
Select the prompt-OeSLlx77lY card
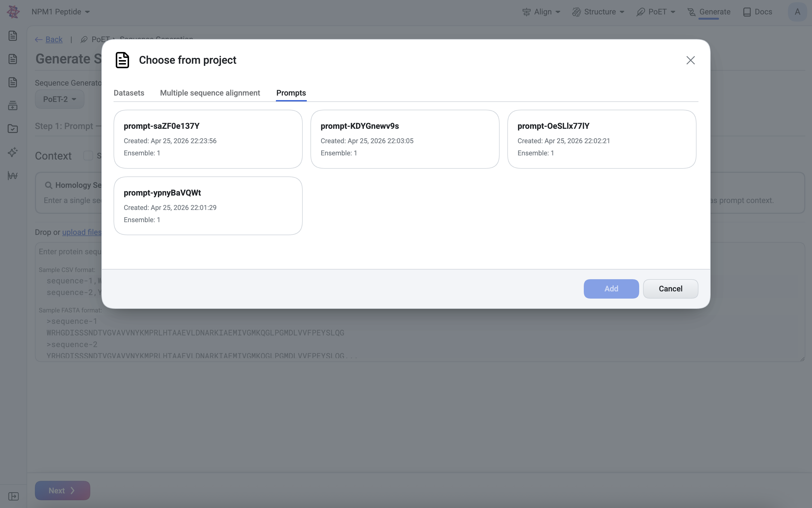click(x=602, y=139)
